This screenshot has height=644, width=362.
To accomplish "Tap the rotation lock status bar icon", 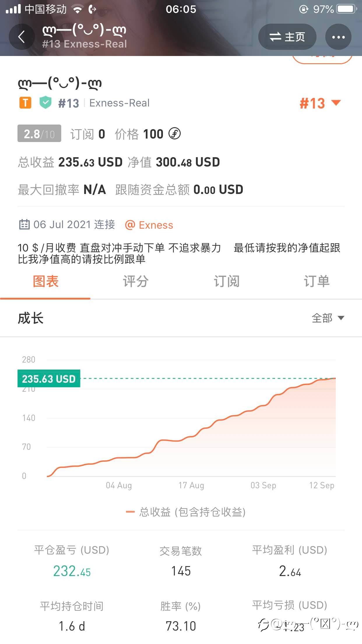I will (303, 9).
